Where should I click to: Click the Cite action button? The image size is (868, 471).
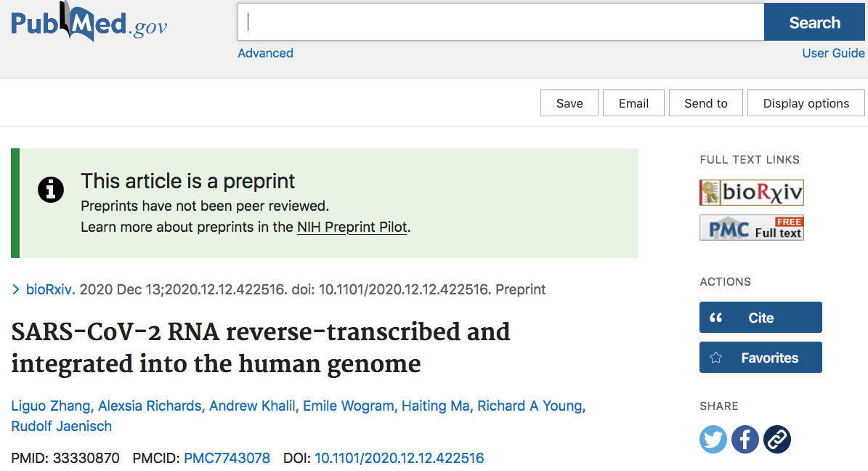760,318
